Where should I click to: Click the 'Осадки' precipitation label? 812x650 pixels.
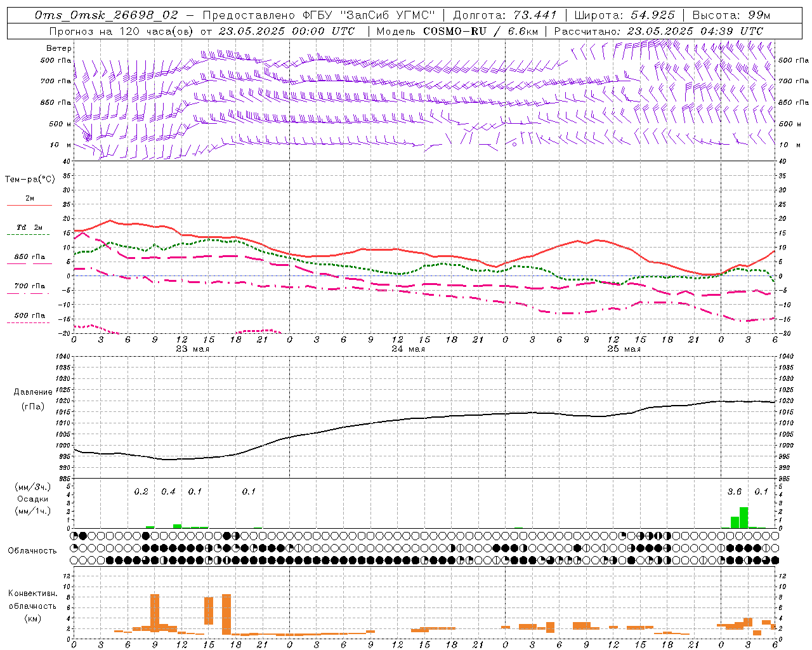point(32,499)
